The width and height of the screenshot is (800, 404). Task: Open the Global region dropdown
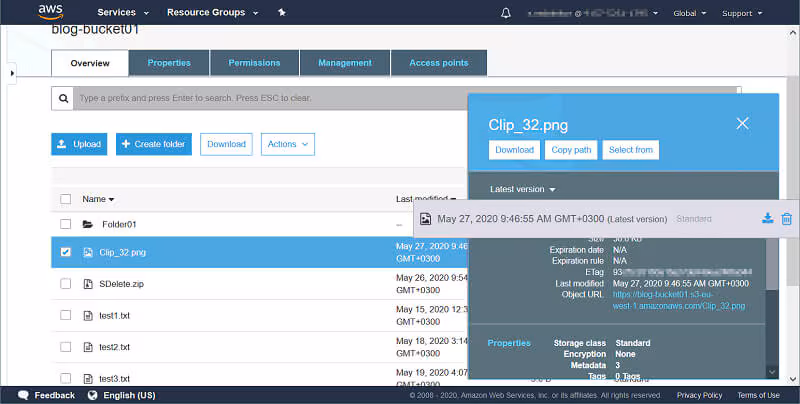(689, 13)
